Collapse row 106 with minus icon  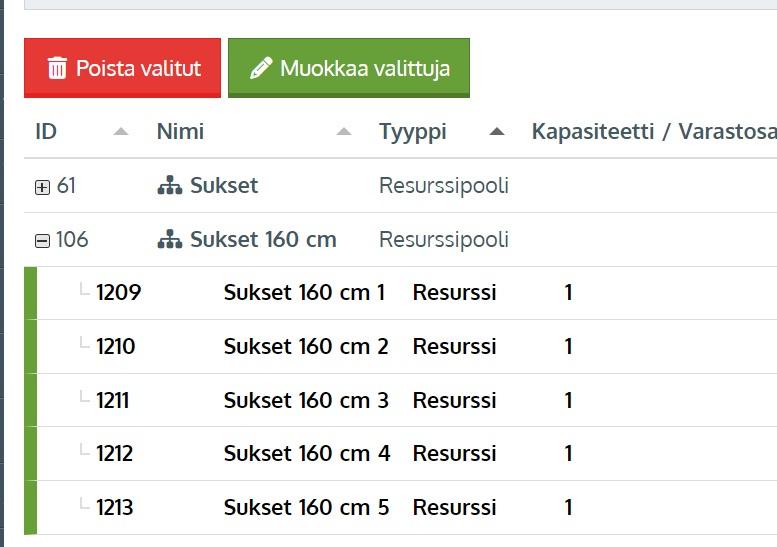pos(43,241)
